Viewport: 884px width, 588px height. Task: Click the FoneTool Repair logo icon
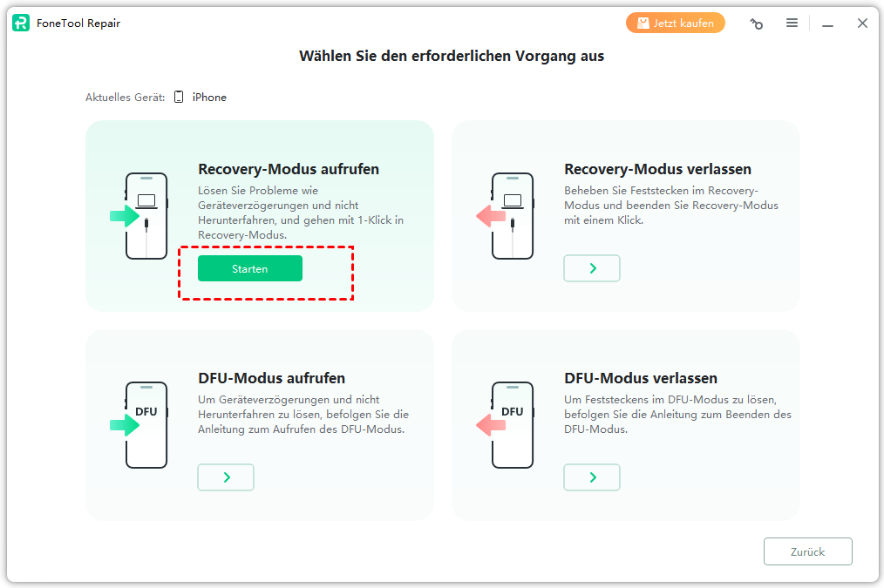pyautogui.click(x=21, y=24)
